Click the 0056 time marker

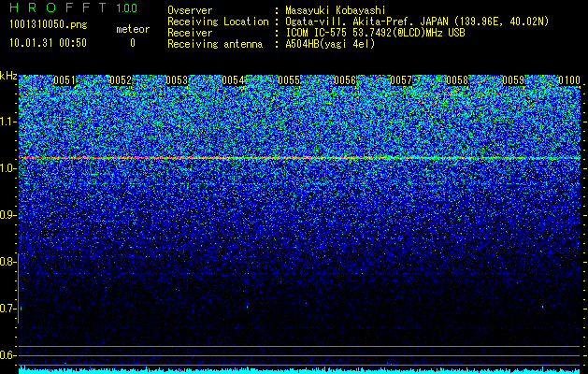point(345,80)
